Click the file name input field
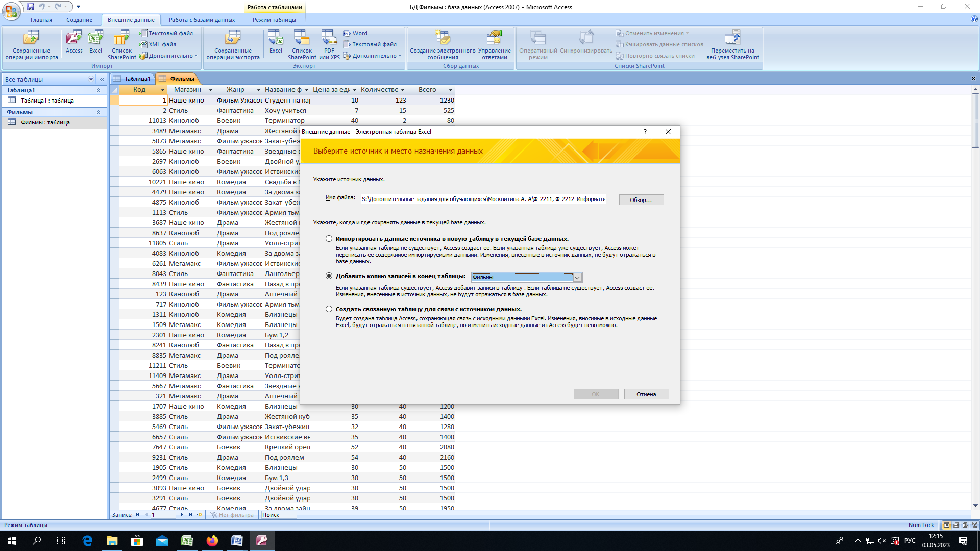Screen dimensions: 980x551 coord(483,199)
